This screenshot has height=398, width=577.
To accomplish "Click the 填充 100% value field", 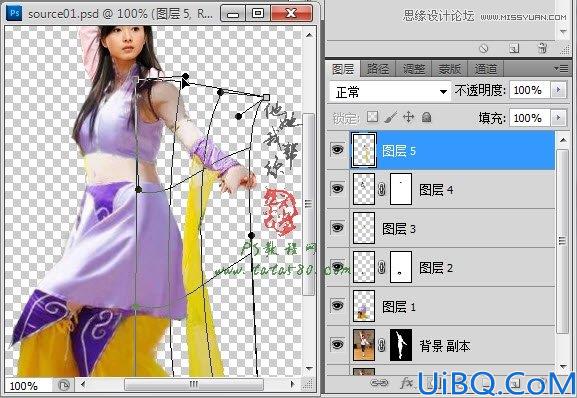I will 529,118.
